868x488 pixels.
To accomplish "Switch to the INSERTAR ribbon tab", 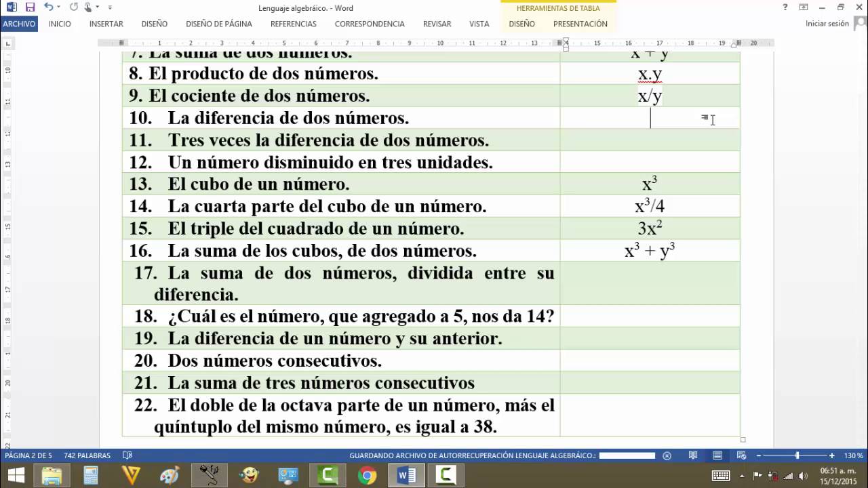I will pos(106,24).
